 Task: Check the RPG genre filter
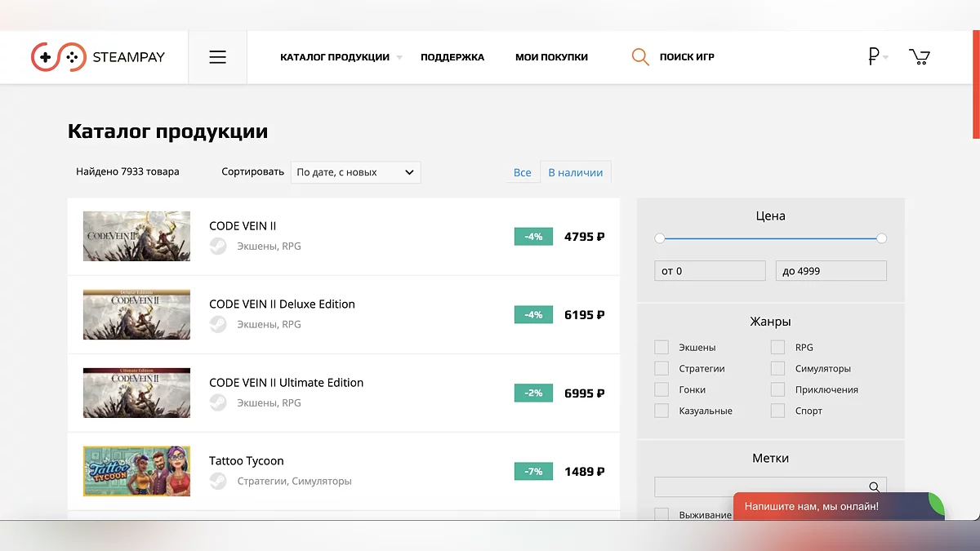pos(777,347)
